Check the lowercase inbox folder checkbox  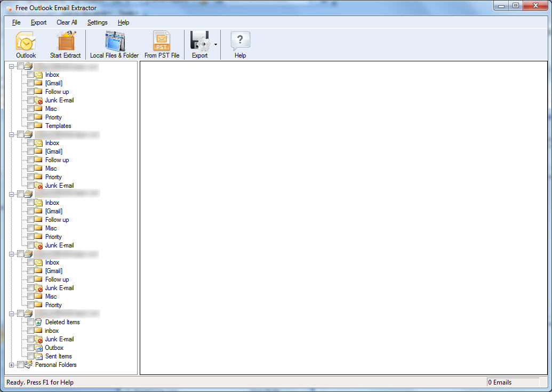click(x=30, y=331)
